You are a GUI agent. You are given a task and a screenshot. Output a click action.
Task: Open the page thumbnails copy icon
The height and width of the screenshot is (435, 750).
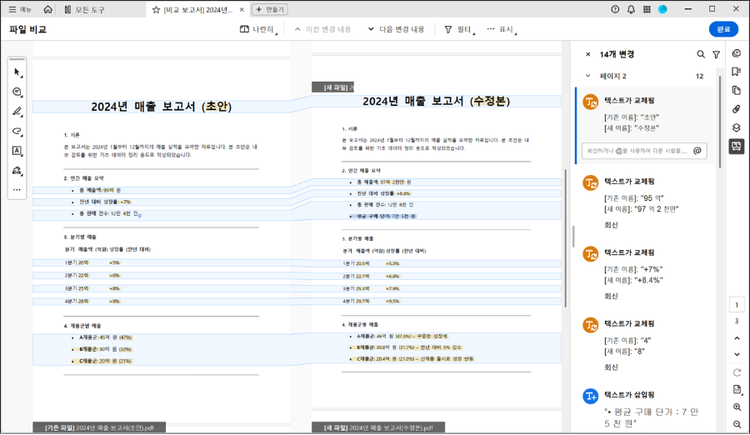tap(737, 90)
